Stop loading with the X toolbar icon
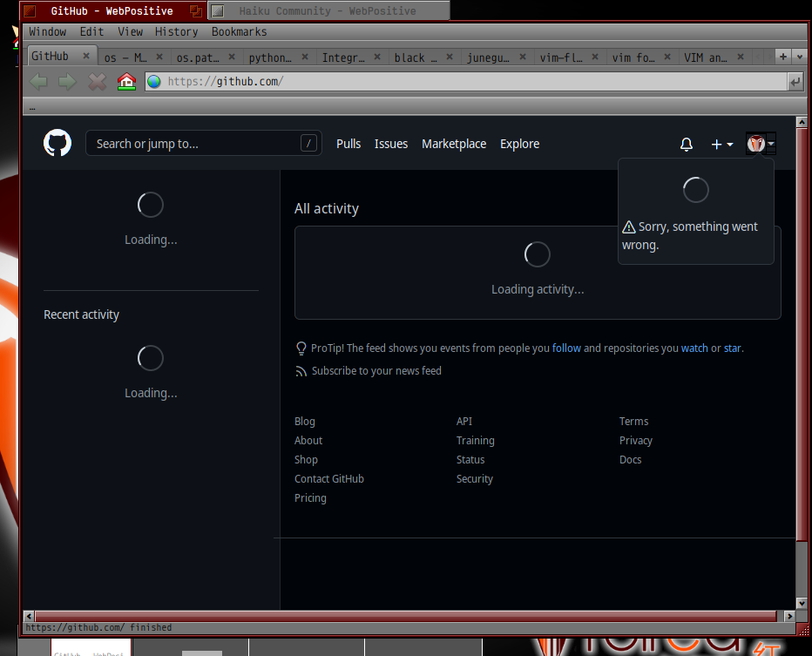The width and height of the screenshot is (812, 656). coord(97,81)
